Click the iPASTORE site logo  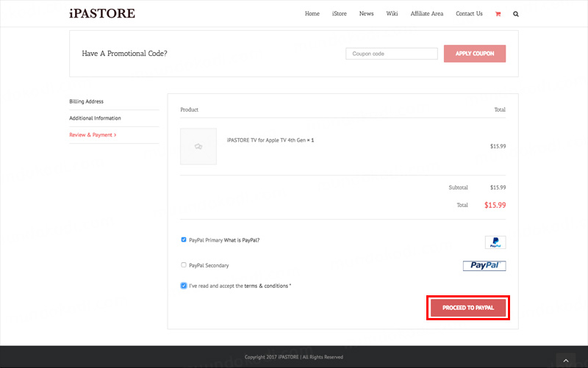(102, 13)
